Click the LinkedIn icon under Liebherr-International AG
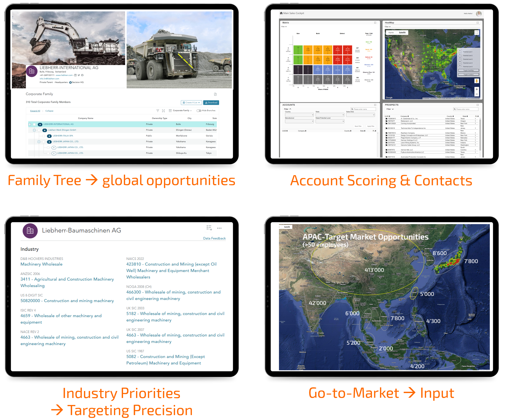 coord(75,75)
